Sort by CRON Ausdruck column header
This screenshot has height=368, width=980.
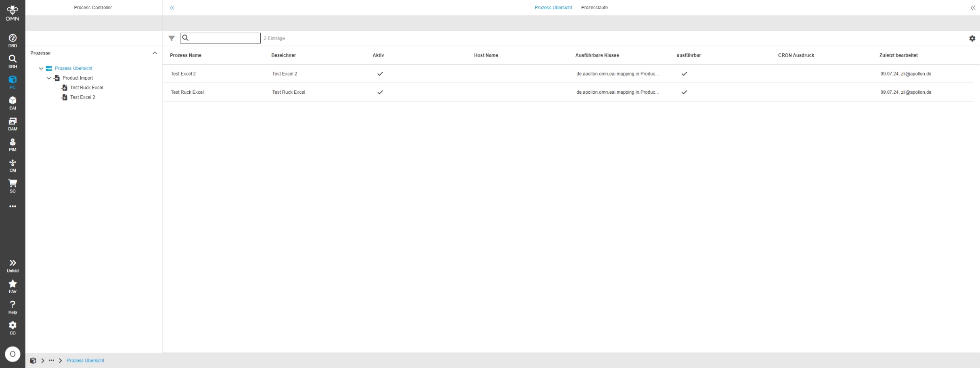(x=796, y=55)
